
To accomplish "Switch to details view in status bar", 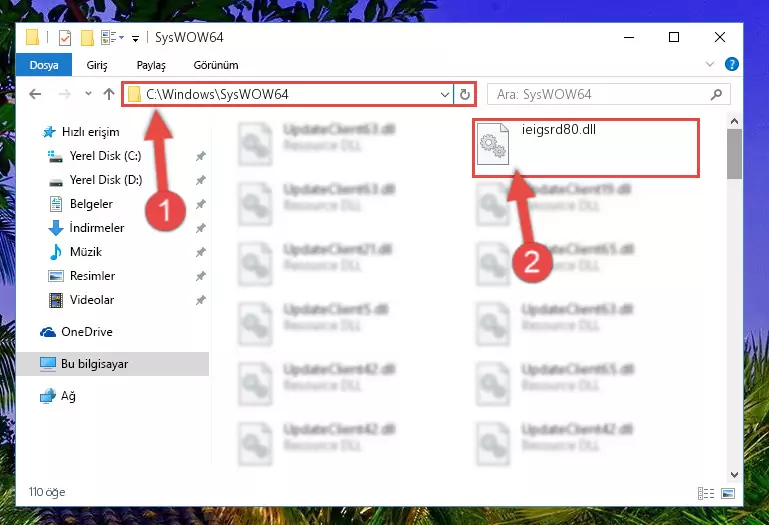I will [706, 493].
